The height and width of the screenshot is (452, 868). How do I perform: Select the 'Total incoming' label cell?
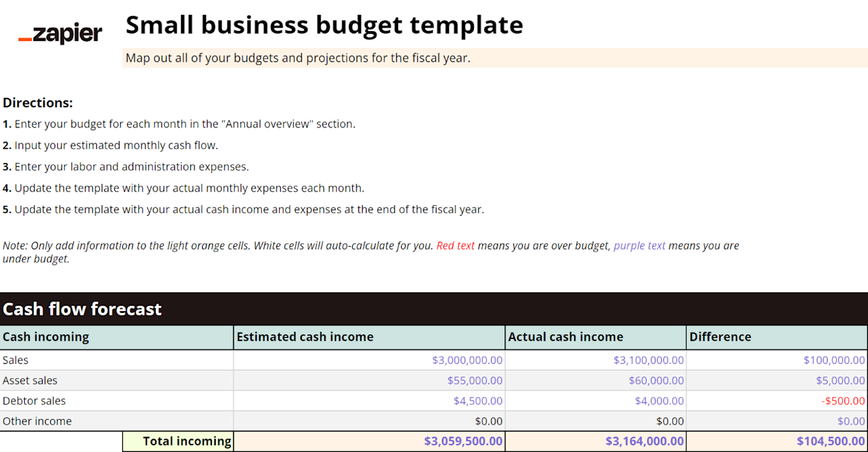click(178, 441)
